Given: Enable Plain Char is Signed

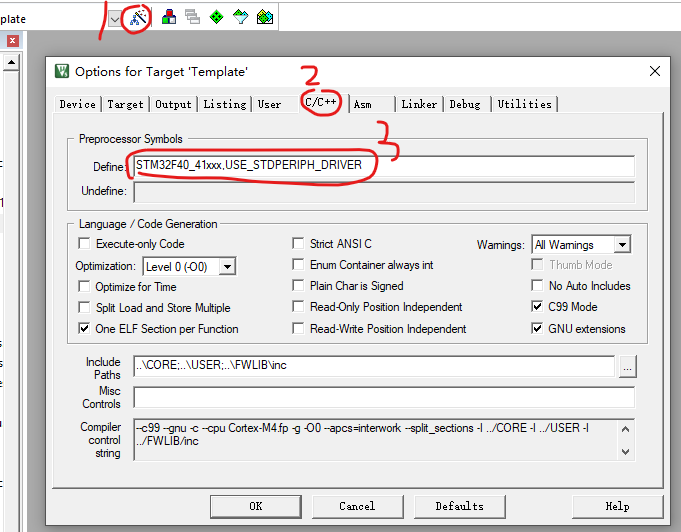Looking at the screenshot, I should coord(298,285).
